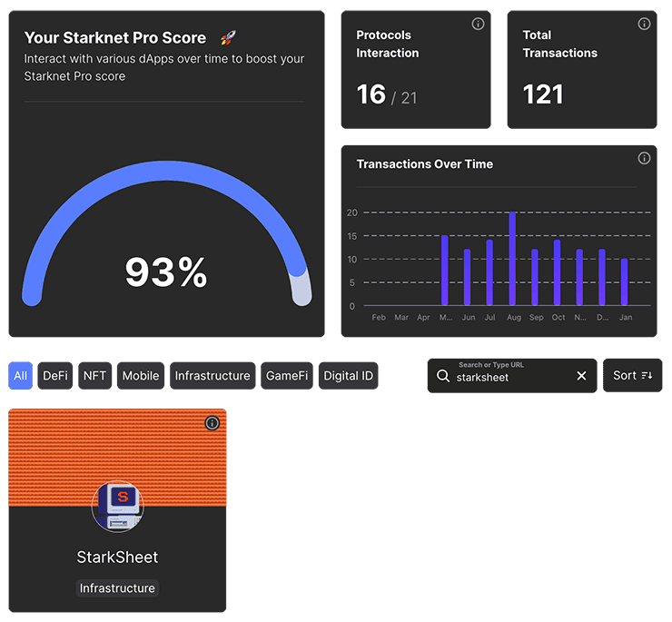The width and height of the screenshot is (672, 622).
Task: Click the "Feb" axis label
Action: 379,318
